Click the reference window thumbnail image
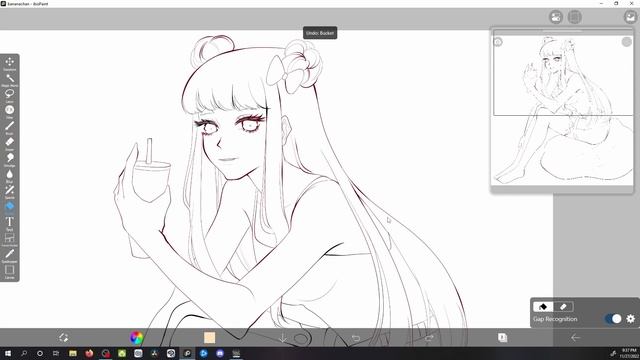 point(563,109)
